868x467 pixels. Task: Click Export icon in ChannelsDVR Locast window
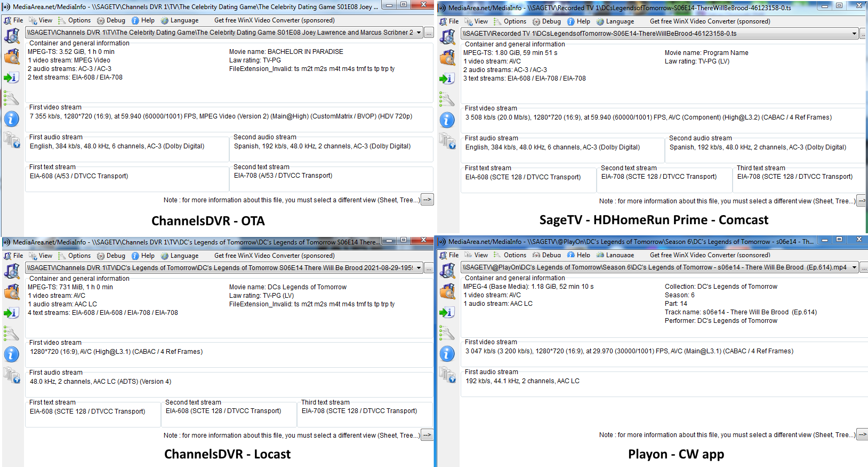(x=12, y=313)
